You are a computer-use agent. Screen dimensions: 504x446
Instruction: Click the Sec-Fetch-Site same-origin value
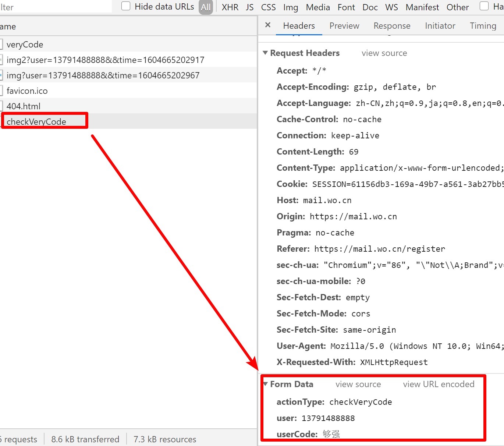[369, 330]
